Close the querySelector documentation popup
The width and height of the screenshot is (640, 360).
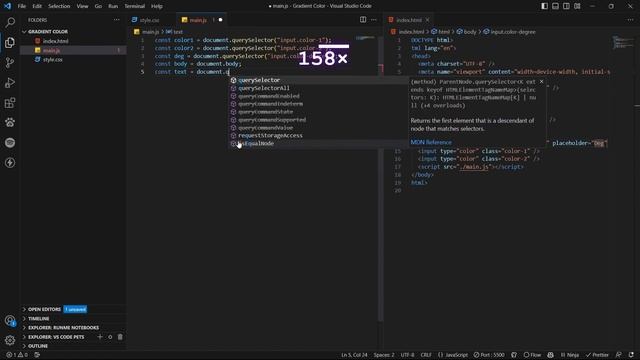(x=541, y=82)
